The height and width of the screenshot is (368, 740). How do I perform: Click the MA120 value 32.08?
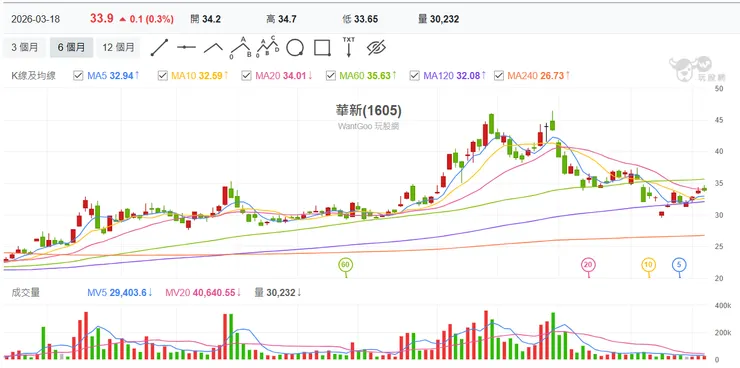pyautogui.click(x=467, y=75)
